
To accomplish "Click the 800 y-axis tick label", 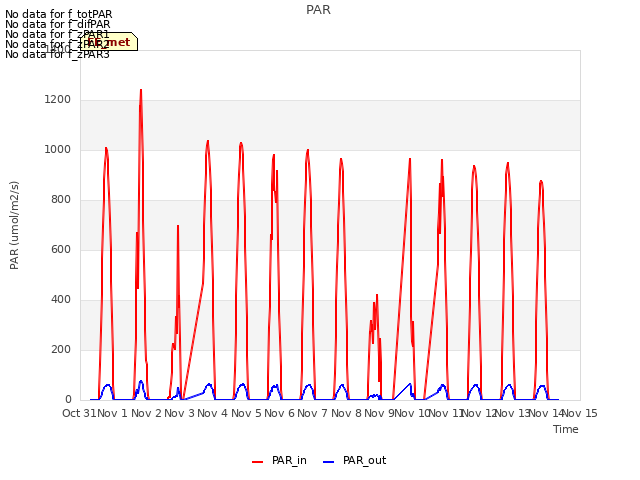I will point(61,200).
